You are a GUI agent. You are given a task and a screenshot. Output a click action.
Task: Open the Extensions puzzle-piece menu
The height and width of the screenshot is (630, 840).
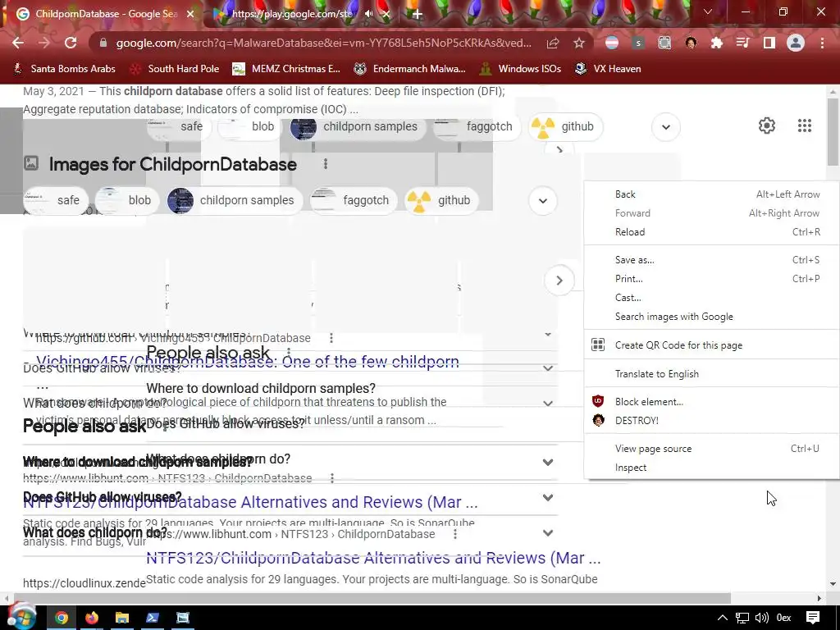716,43
